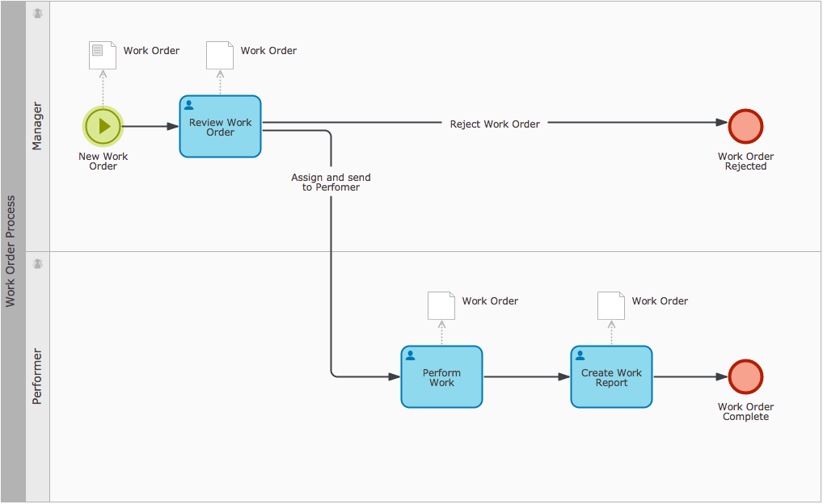The width and height of the screenshot is (823, 504).
Task: Select the Work Order Complete end event
Action: point(745,376)
